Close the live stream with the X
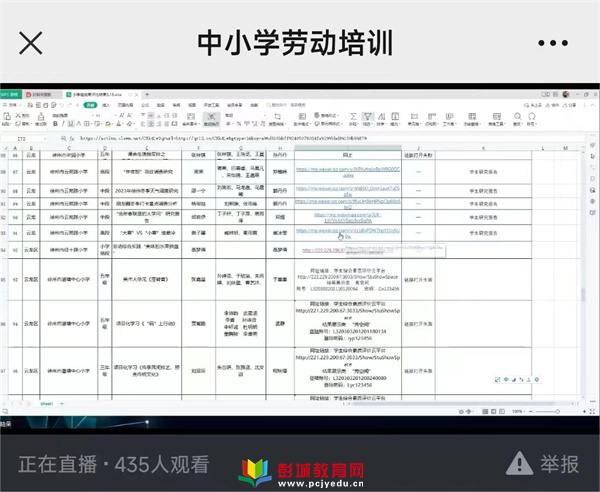Image resolution: width=600 pixels, height=492 pixels. click(x=31, y=43)
